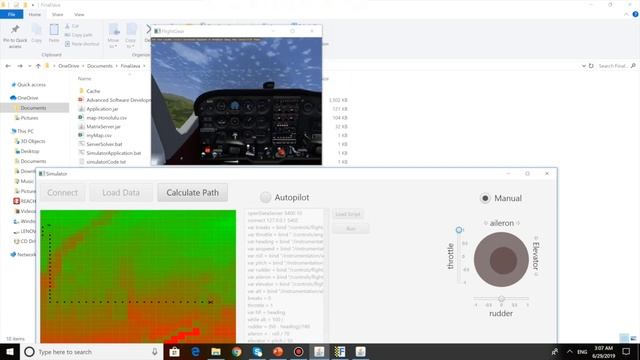This screenshot has width=640, height=360.
Task: Click the Type here to search box
Action: point(91,352)
